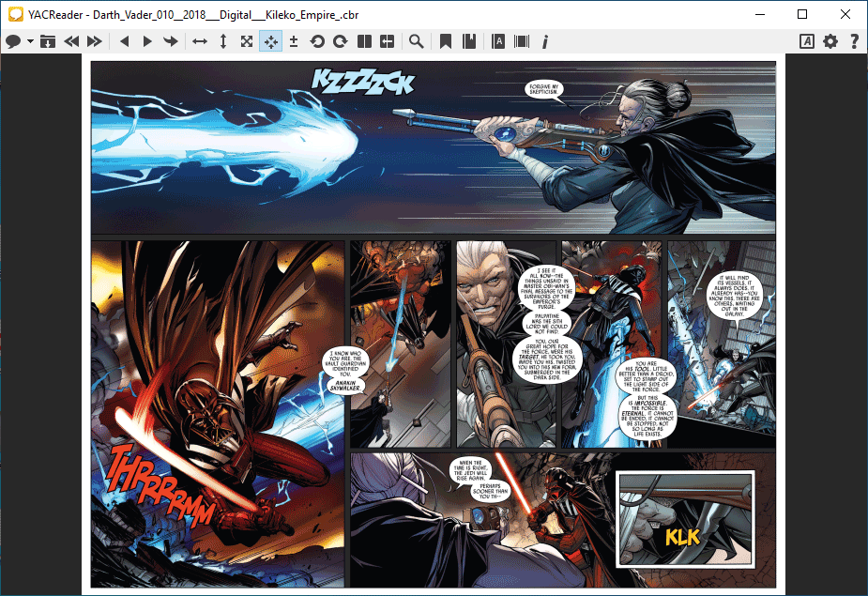Screen dimensions: 868x596
Task: Maximize the YACReader window
Action: click(x=802, y=14)
